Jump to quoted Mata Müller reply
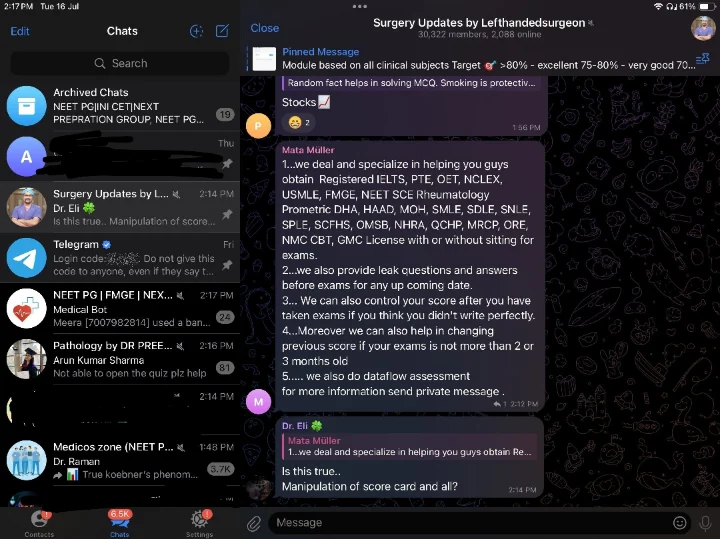The image size is (720, 539). point(410,446)
